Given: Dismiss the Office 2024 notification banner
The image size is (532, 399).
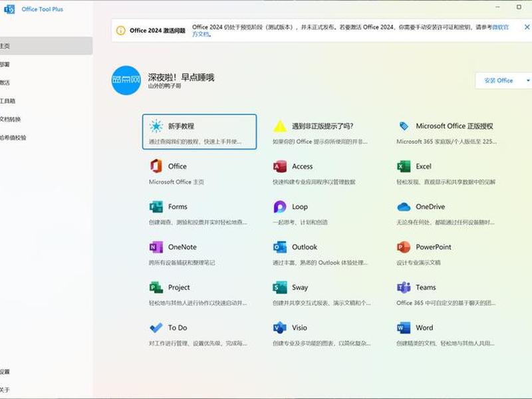Looking at the screenshot, I should coord(527,27).
